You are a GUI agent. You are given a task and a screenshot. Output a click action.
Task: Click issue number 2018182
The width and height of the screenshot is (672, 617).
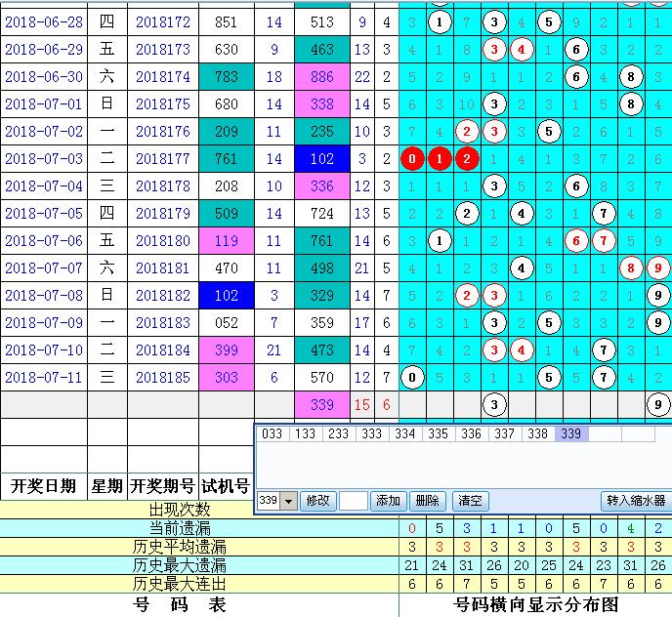(x=163, y=296)
